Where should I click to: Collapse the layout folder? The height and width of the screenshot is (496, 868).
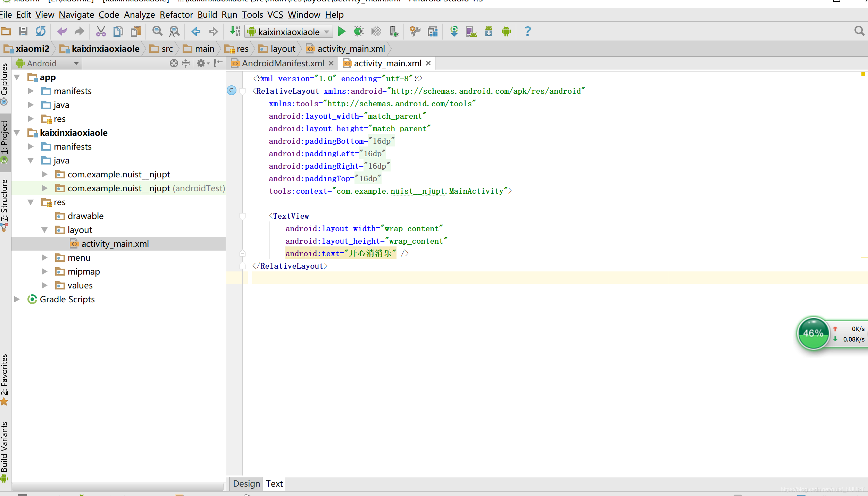[x=44, y=230]
